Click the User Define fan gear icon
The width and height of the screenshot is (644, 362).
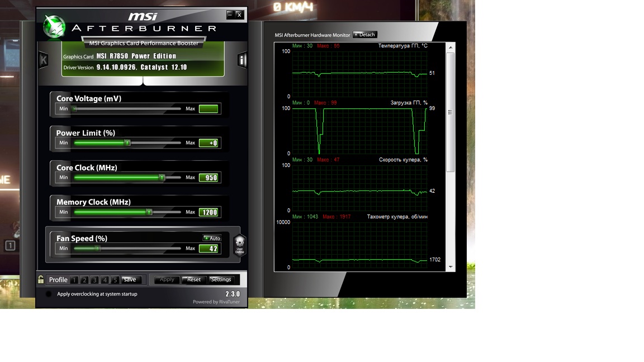point(239,245)
